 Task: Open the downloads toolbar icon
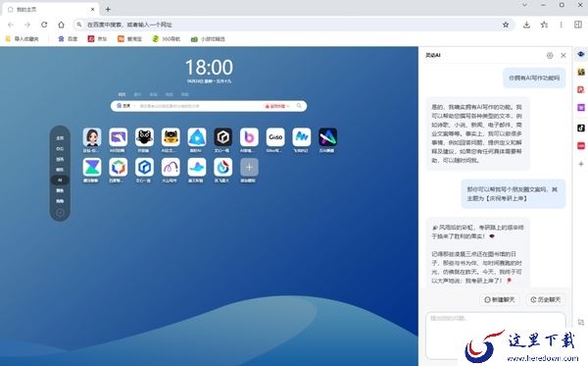tap(526, 25)
